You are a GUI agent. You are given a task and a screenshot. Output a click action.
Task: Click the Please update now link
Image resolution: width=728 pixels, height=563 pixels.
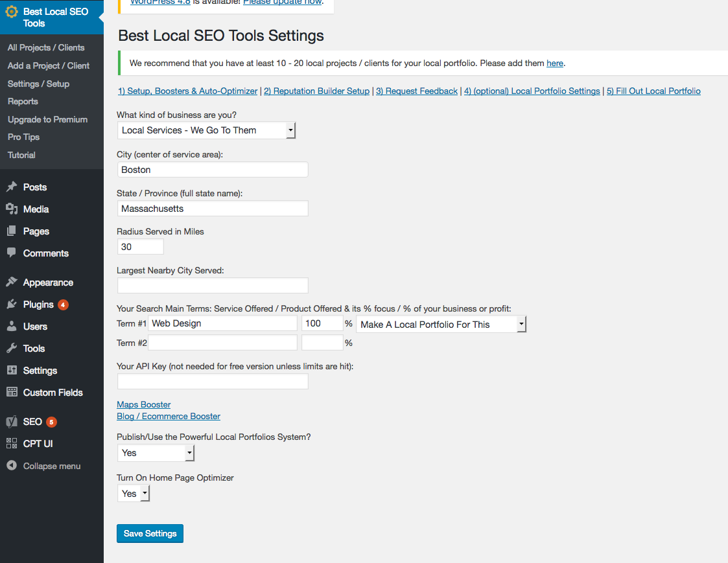282,3
